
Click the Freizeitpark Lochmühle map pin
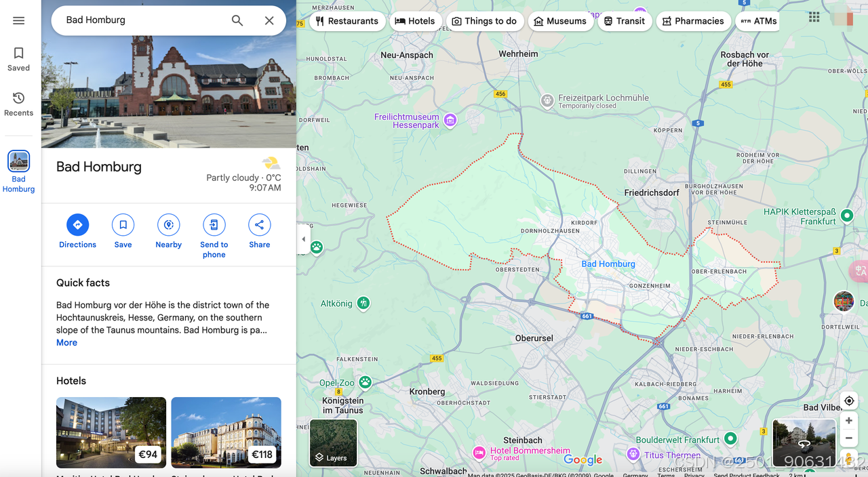click(x=547, y=101)
